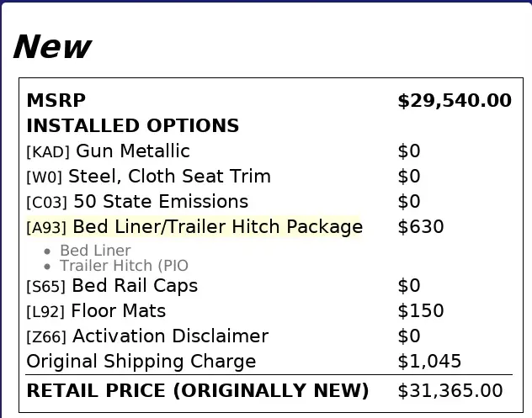Screen dimensions: 532x418
Task: Click the $150 Floor Mats price
Action: click(421, 310)
